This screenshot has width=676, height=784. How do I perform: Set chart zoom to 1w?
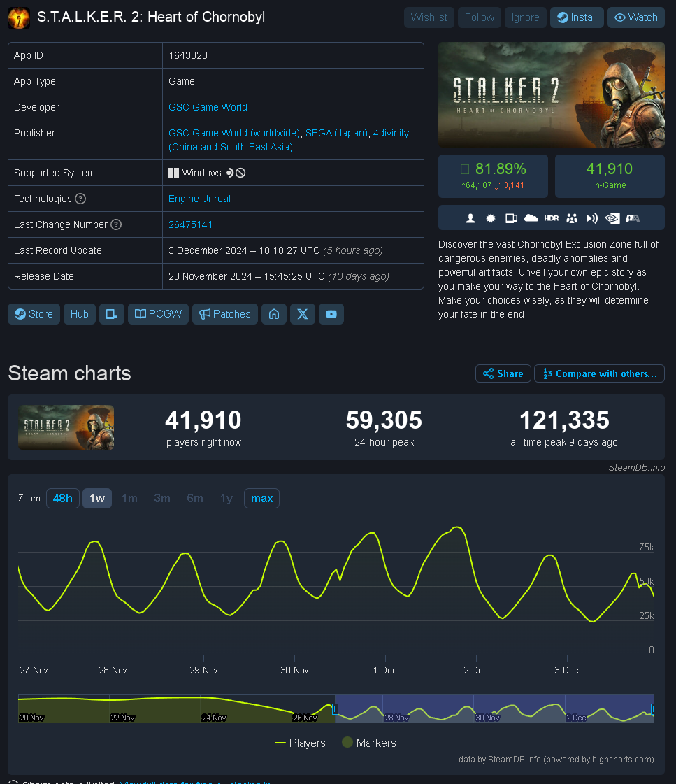[x=97, y=499]
